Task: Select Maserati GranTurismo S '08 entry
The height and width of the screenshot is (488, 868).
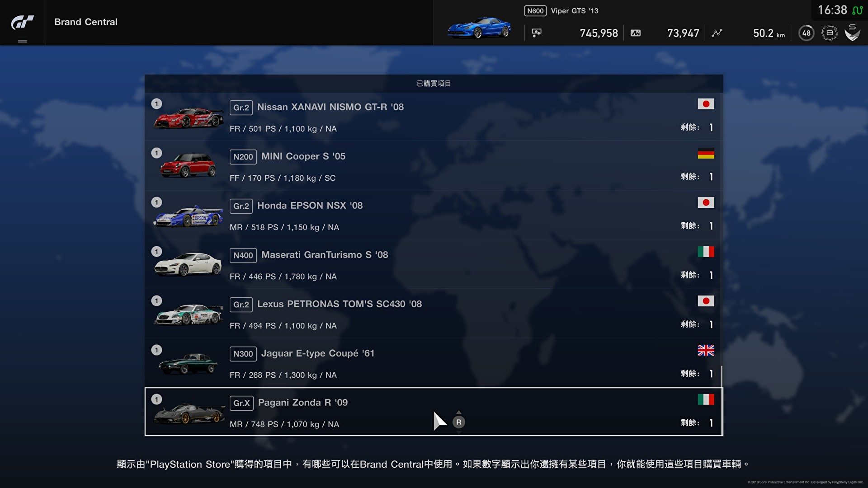Action: (434, 264)
